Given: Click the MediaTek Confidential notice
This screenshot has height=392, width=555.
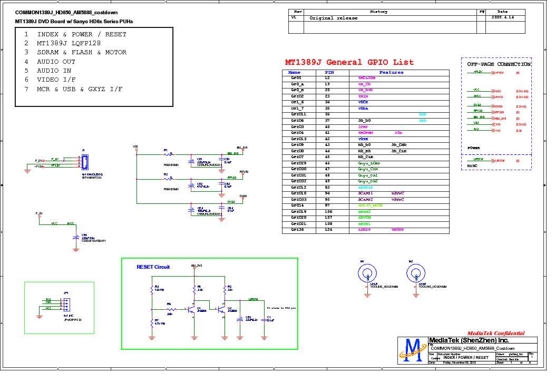Looking at the screenshot, I should [x=496, y=334].
